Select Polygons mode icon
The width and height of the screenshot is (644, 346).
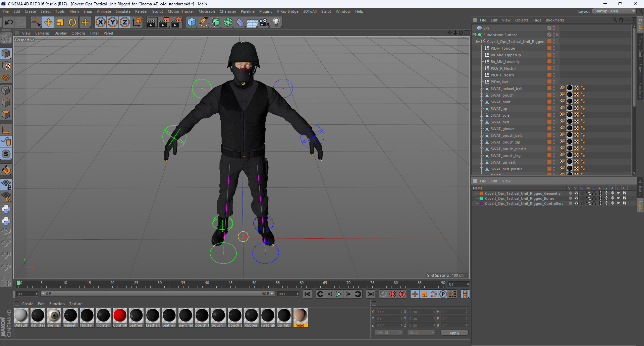(x=6, y=114)
